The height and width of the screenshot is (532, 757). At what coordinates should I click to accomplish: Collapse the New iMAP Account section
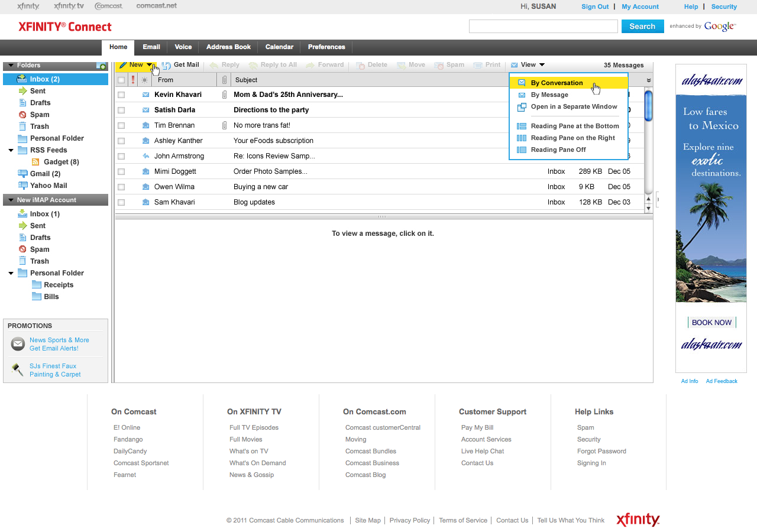(11, 200)
